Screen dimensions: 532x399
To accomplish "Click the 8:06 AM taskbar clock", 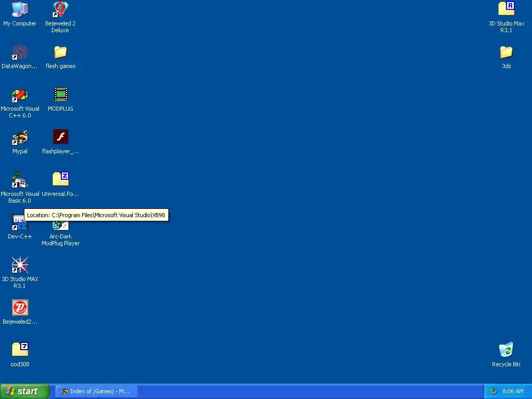I will pos(513,391).
